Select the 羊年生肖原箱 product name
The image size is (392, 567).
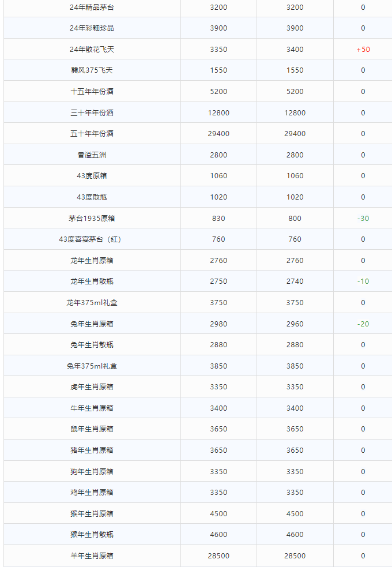[x=92, y=556]
